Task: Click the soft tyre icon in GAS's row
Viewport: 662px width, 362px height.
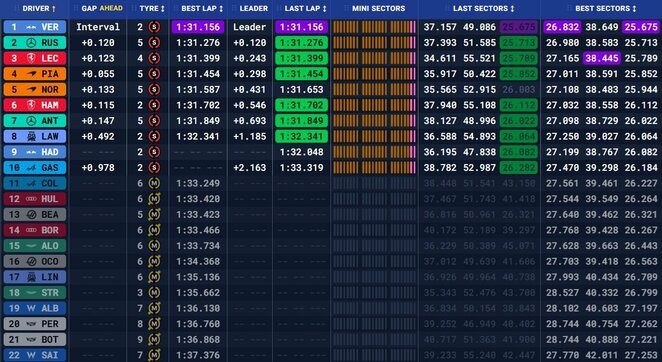Action: click(154, 168)
